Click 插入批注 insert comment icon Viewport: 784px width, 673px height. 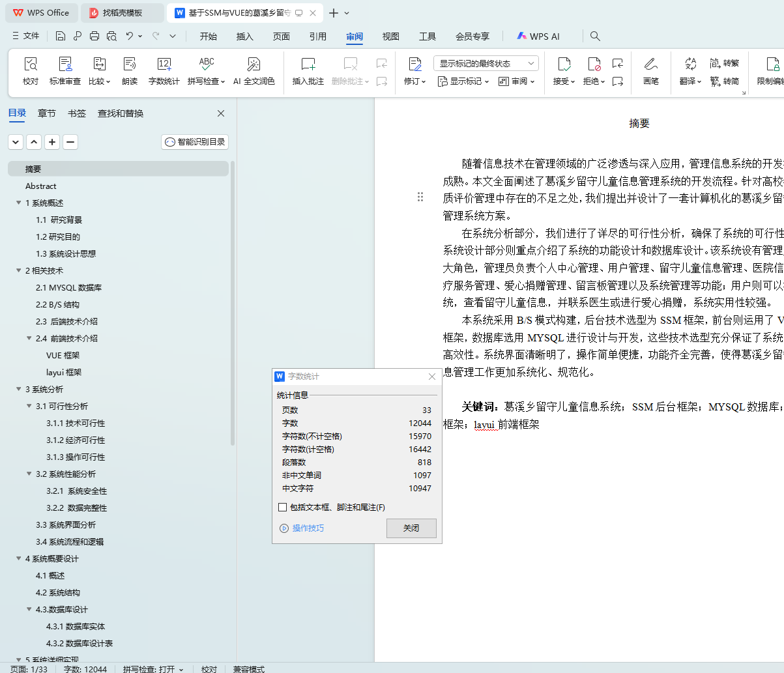click(x=308, y=64)
